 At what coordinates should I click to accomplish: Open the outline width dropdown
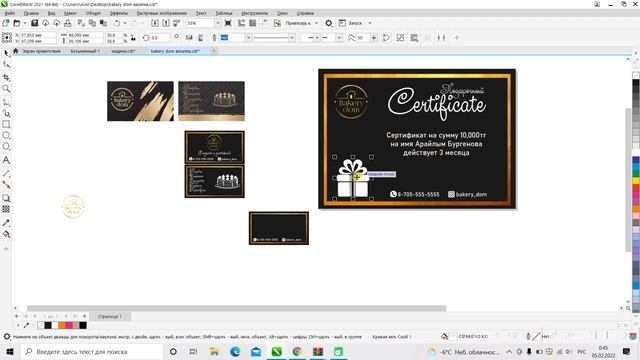(x=248, y=38)
